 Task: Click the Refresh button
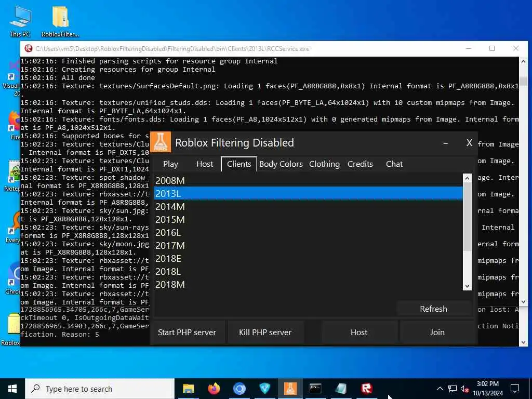(434, 309)
